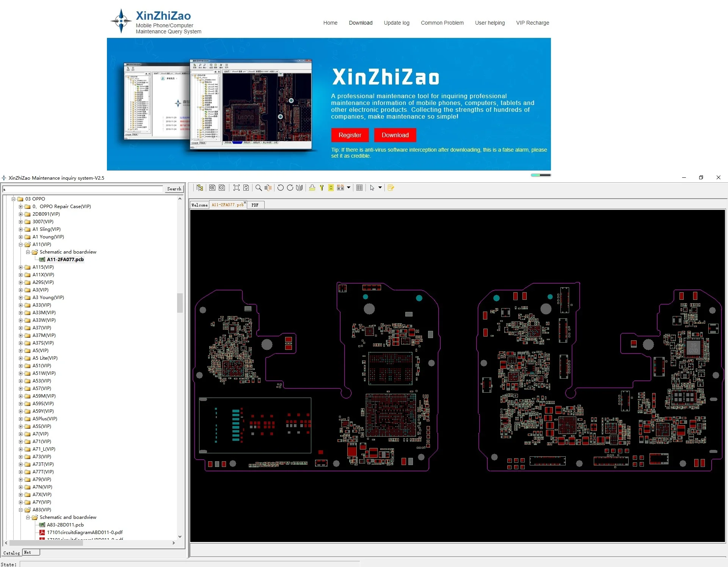The height and width of the screenshot is (567, 728).
Task: Rotate board counterclockwise
Action: [x=281, y=188]
